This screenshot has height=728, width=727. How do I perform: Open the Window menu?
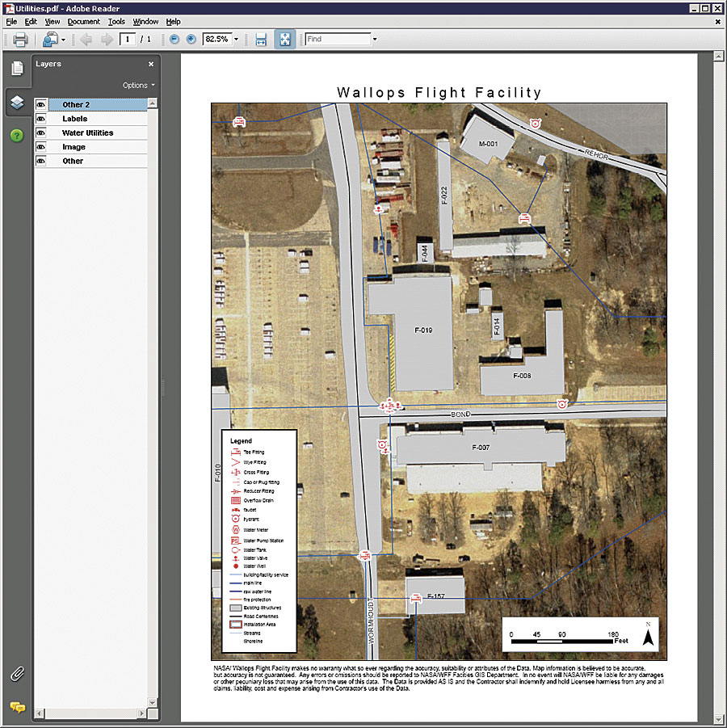pyautogui.click(x=145, y=22)
